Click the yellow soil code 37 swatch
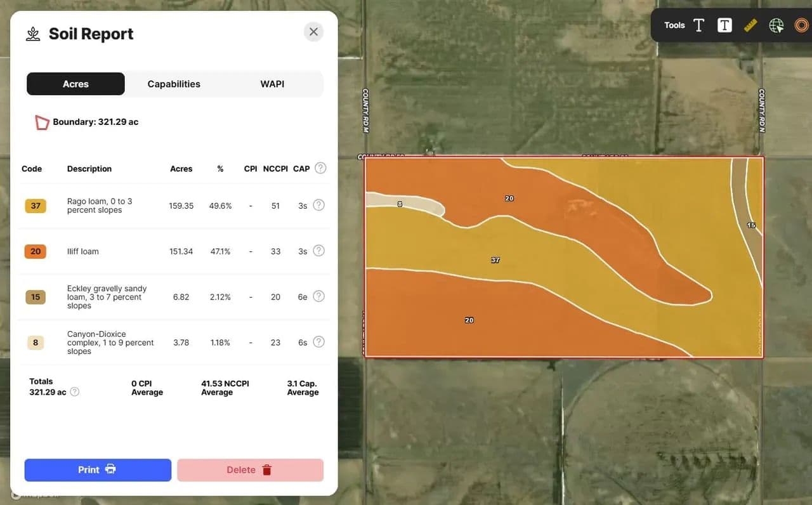Viewport: 812px width, 505px height. (36, 206)
